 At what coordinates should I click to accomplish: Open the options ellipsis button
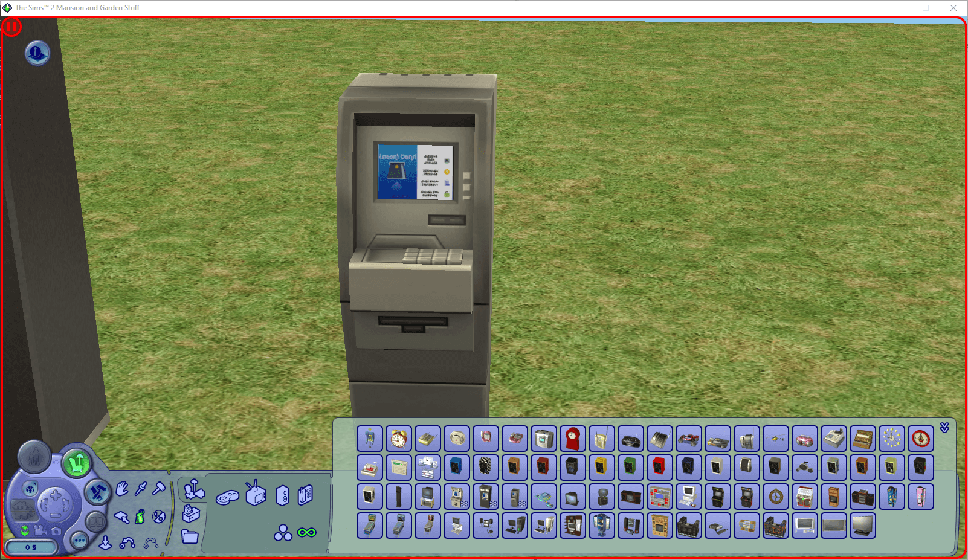pyautogui.click(x=79, y=540)
